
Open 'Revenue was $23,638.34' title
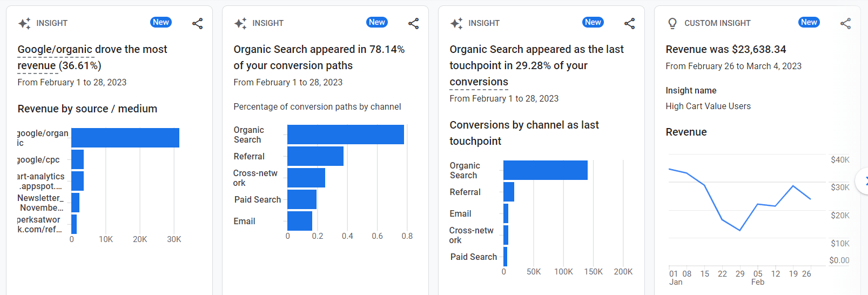(726, 49)
